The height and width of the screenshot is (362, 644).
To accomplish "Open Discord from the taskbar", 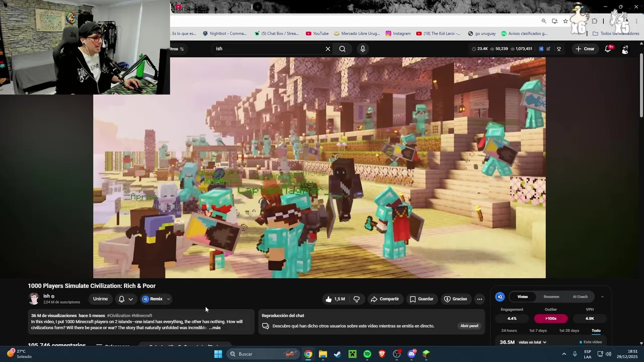I will click(x=412, y=354).
